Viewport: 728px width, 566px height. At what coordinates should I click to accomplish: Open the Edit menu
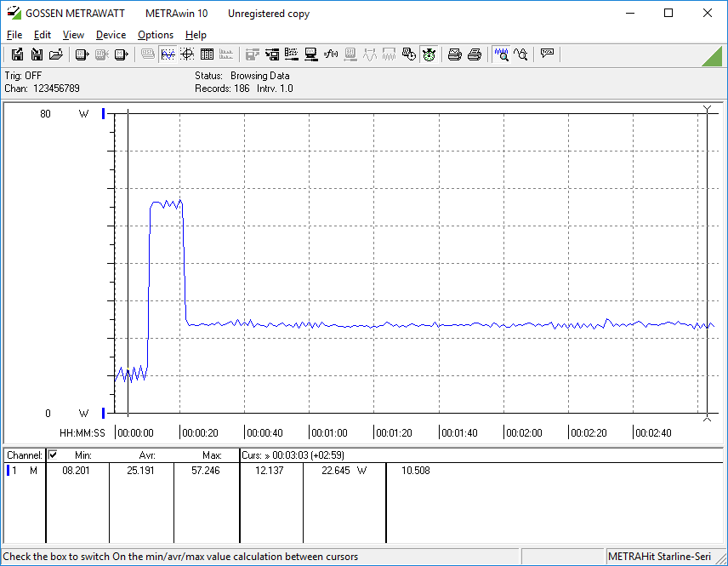tap(43, 35)
